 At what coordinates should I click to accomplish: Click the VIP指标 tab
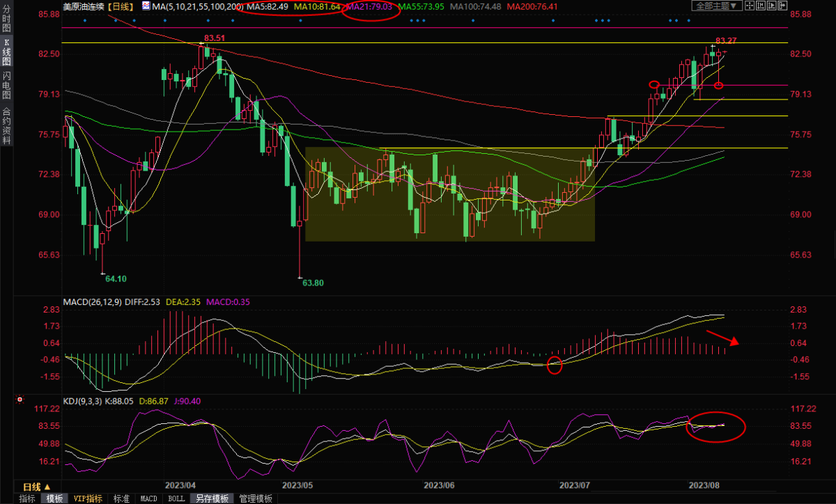coord(88,498)
